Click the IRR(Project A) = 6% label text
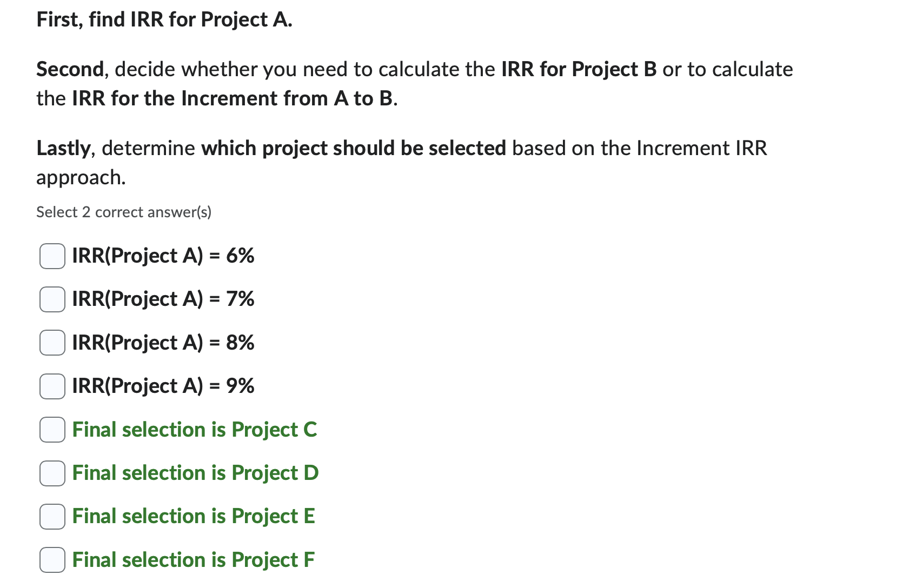Image resolution: width=916 pixels, height=588 pixels. point(162,256)
